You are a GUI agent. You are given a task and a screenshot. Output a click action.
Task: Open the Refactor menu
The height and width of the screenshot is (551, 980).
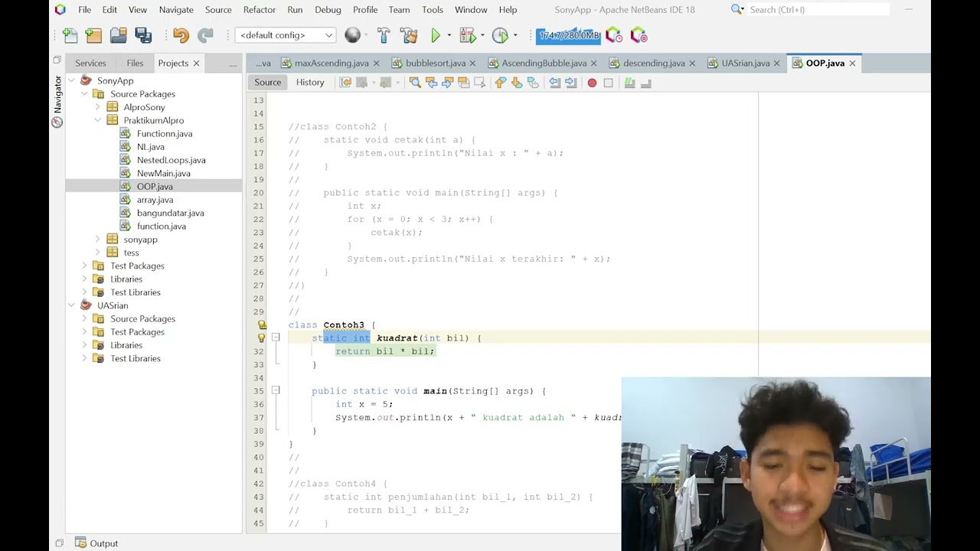coord(260,9)
